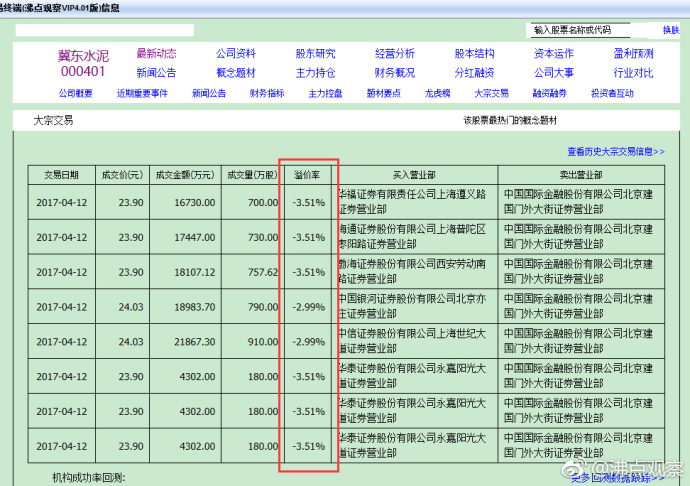Open the 公司资料 menu item

pyautogui.click(x=235, y=54)
